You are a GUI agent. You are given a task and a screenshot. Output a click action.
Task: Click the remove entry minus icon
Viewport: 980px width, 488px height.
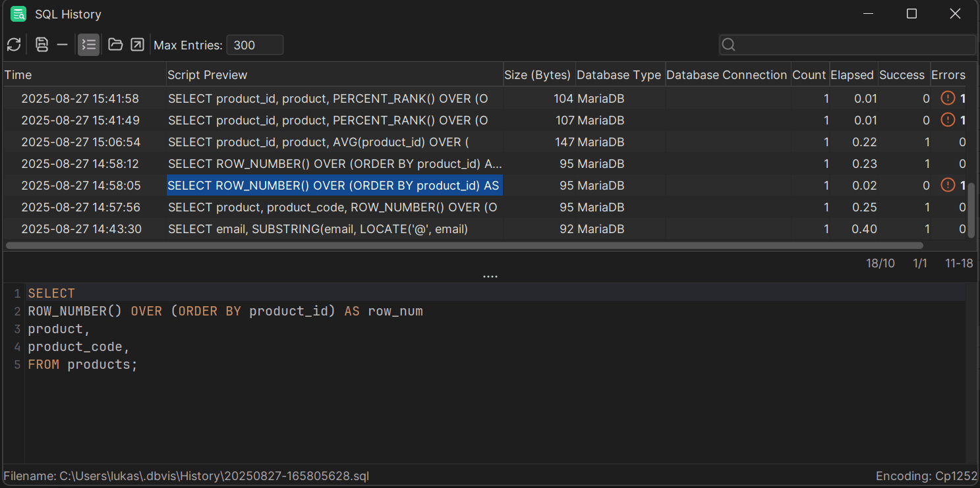[x=63, y=45]
